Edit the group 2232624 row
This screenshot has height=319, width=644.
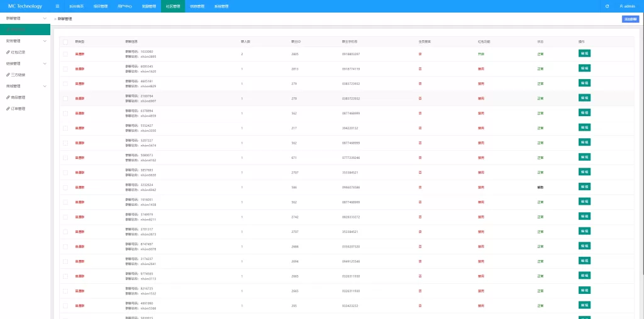pyautogui.click(x=584, y=187)
